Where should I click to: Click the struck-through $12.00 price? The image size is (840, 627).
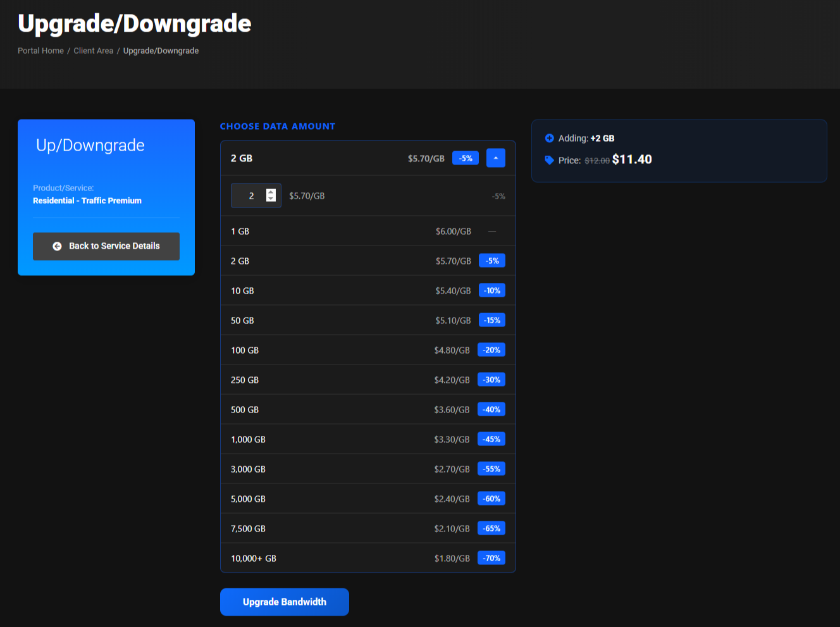597,161
